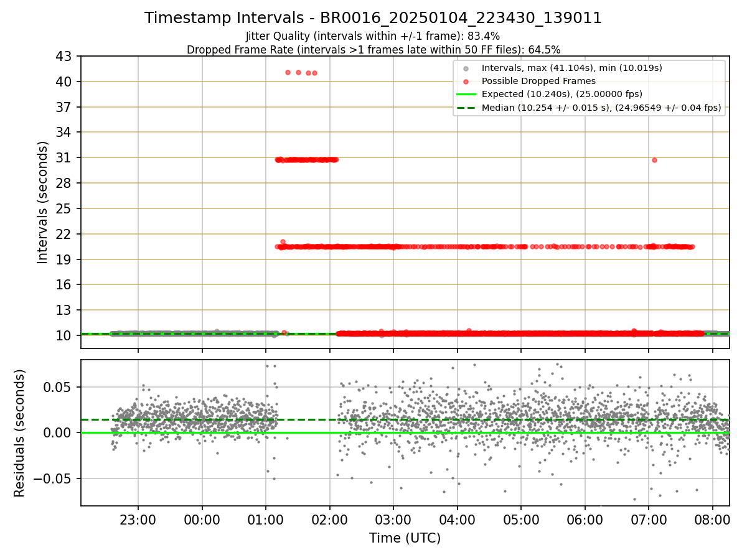Click the x-axis tick label '05:00'
The height and width of the screenshot is (560, 747).
521,518
